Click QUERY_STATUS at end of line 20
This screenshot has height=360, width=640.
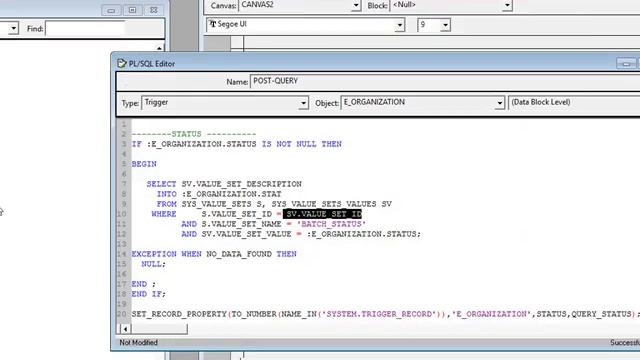pyautogui.click(x=601, y=314)
